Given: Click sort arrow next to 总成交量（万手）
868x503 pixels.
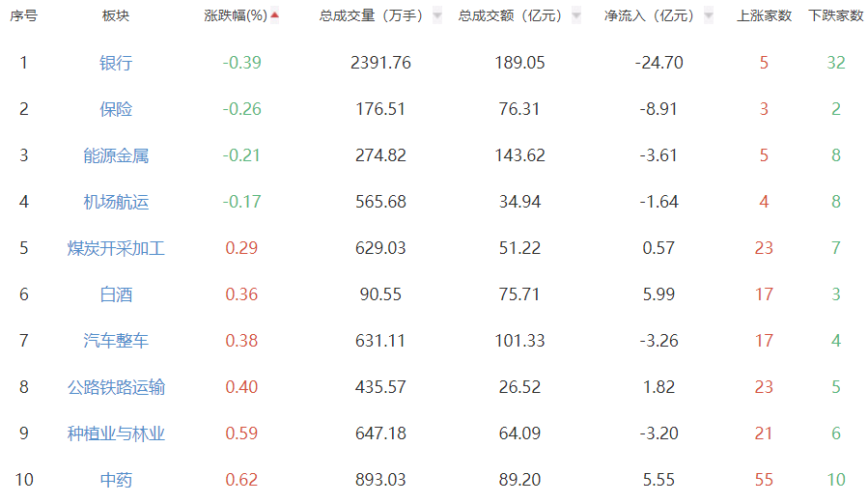Looking at the screenshot, I should click(x=437, y=15).
